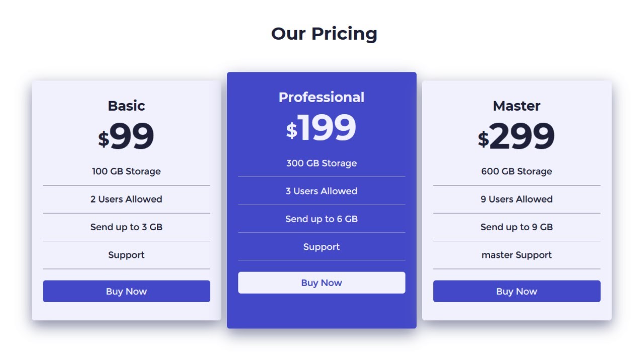Click the $199 price
Screen dimensions: 644x362
pos(321,128)
